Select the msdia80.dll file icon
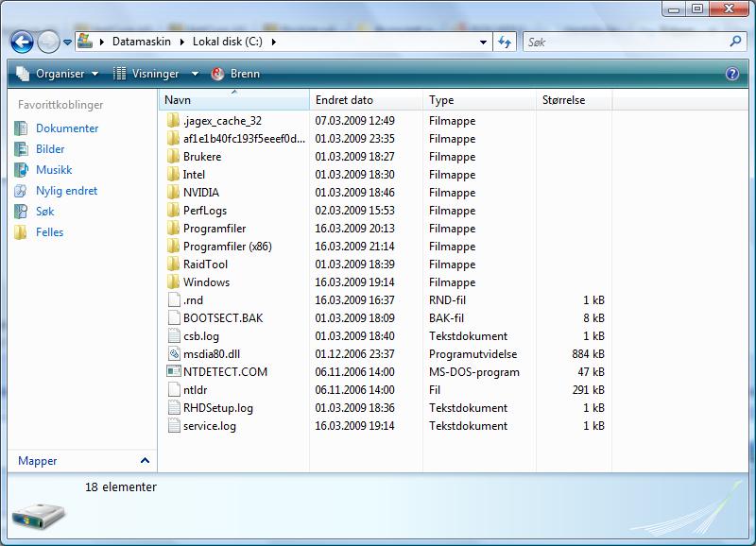This screenshot has height=546, width=756. click(174, 353)
